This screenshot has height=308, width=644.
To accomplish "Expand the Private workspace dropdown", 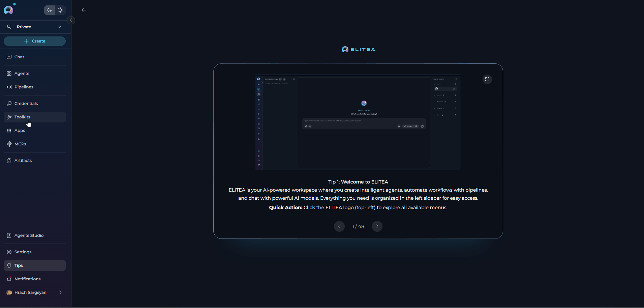I will [59, 27].
